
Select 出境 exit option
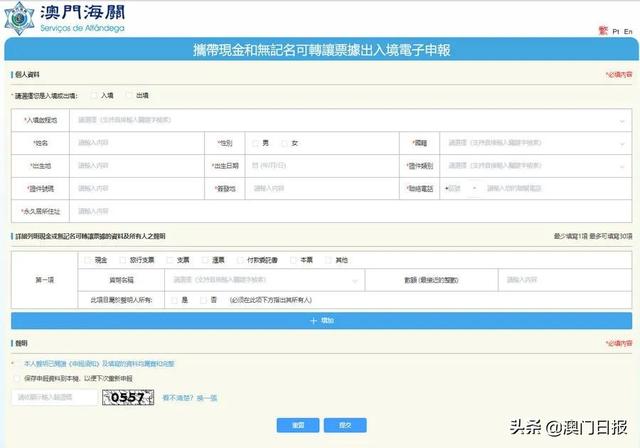click(130, 96)
